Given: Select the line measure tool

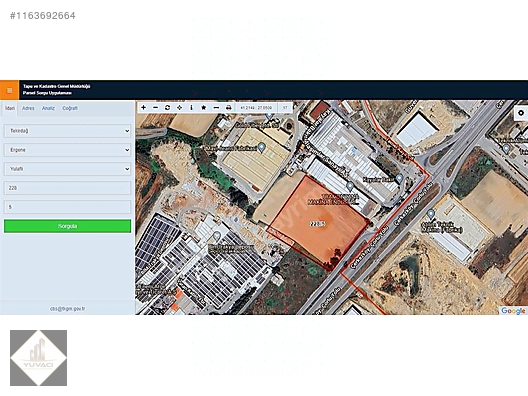Looking at the screenshot, I should click(216, 108).
